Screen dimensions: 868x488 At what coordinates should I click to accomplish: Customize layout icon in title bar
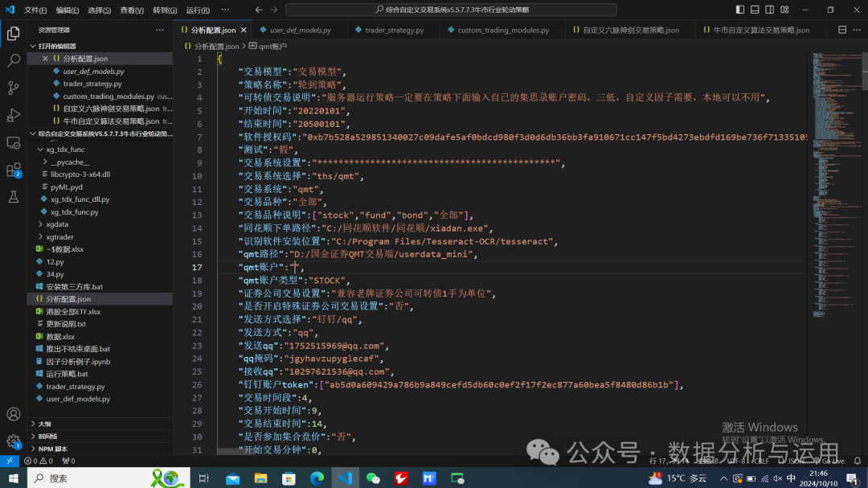784,10
